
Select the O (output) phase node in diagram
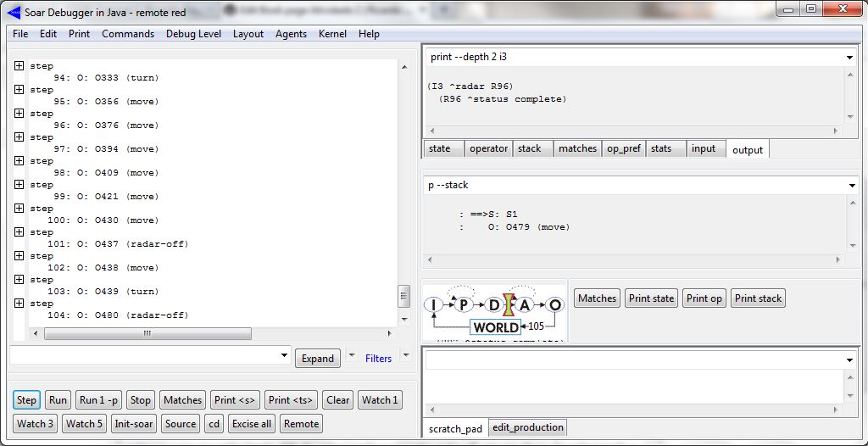pos(555,305)
